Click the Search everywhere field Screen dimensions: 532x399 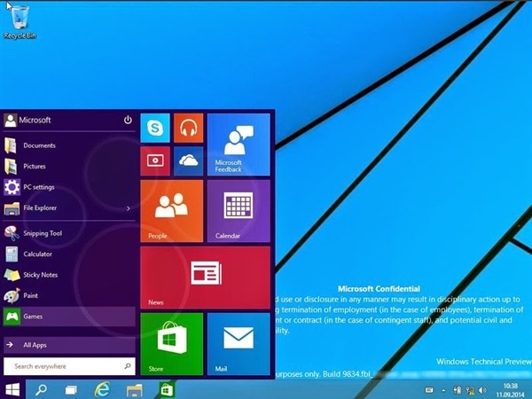pos(69,366)
